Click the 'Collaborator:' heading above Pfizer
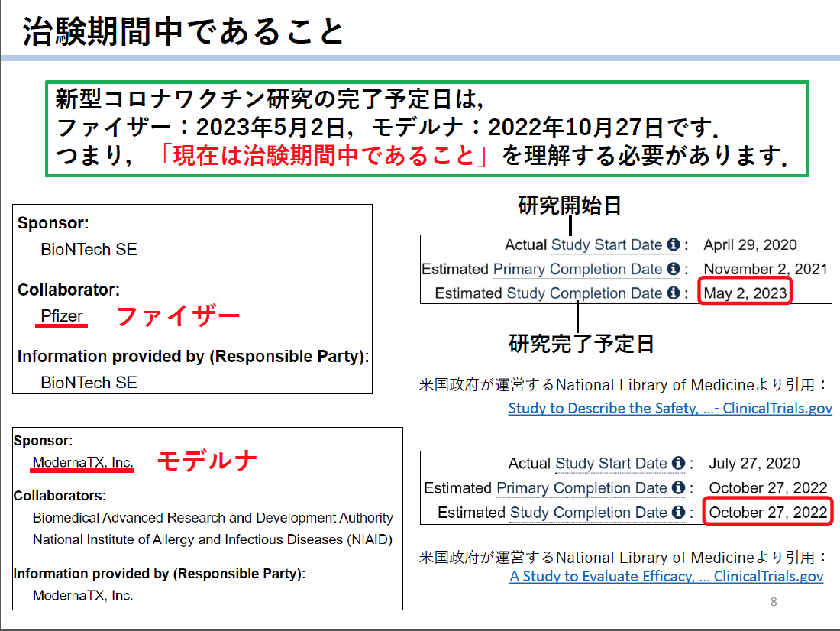 (x=69, y=290)
